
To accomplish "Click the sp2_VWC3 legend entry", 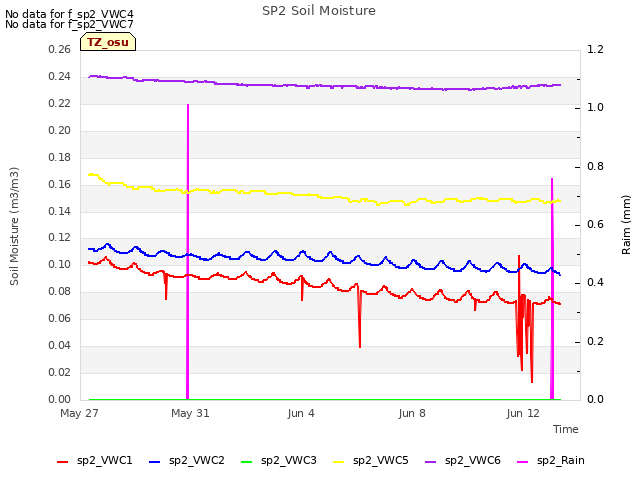I will 279,461.
